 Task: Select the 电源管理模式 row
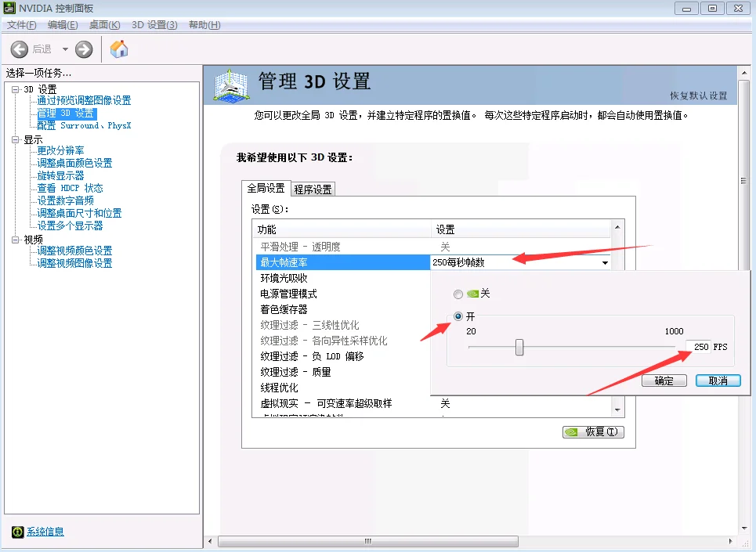342,294
